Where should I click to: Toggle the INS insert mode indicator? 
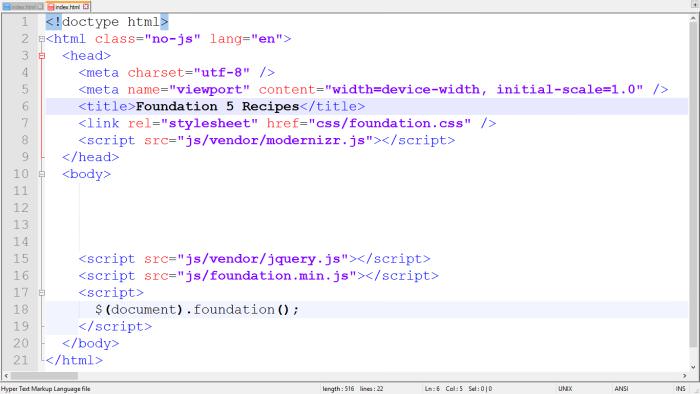click(x=680, y=389)
